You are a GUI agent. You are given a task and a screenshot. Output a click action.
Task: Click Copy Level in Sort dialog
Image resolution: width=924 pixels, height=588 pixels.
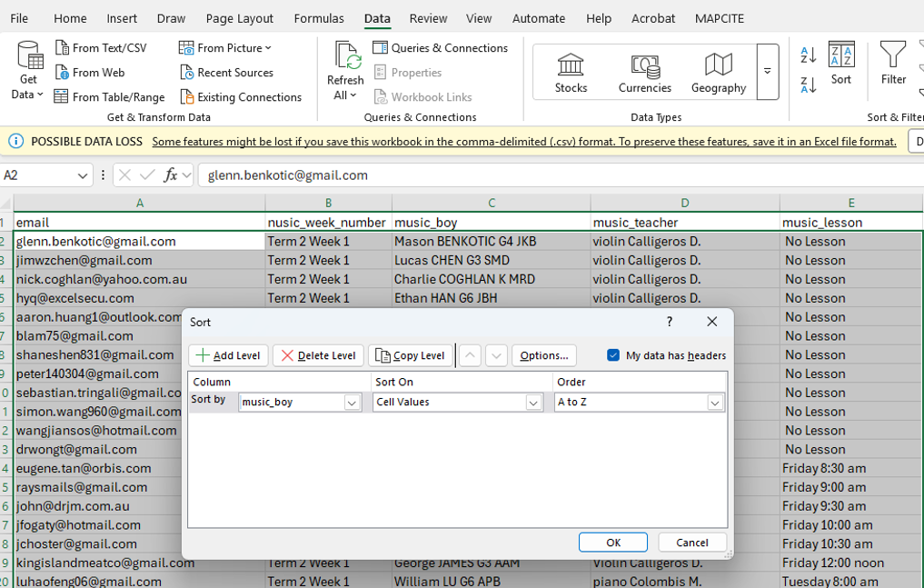coord(410,355)
